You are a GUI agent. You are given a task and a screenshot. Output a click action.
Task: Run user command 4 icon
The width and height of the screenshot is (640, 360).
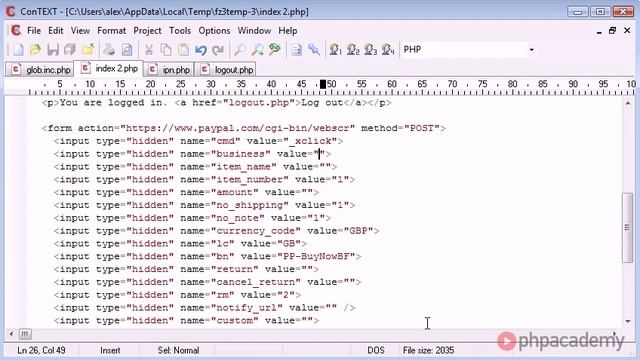point(388,50)
